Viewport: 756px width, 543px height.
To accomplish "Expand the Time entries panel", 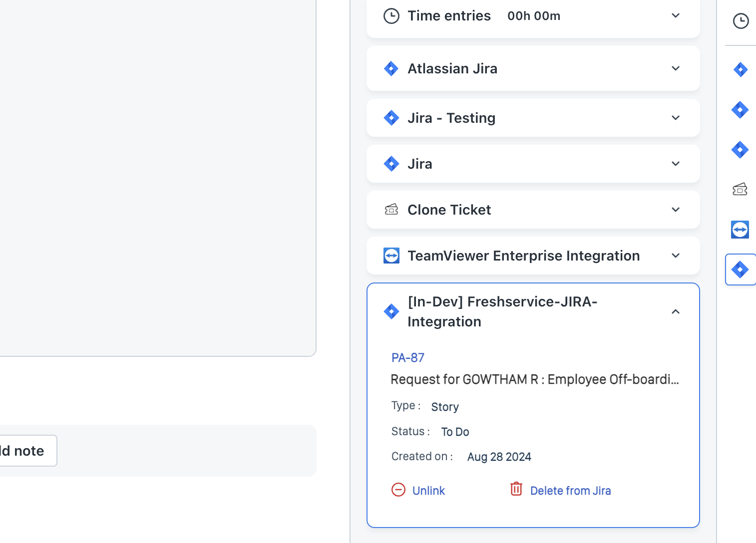I will pos(676,15).
